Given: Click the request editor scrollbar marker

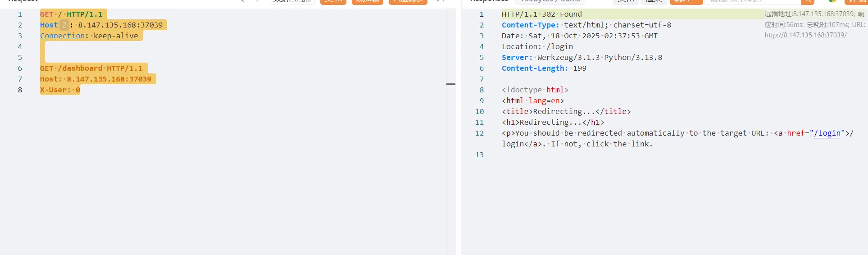Looking at the screenshot, I should [x=450, y=84].
